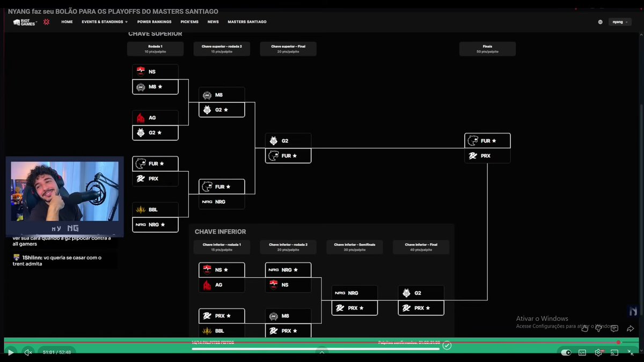Click the channel N watermark logo
This screenshot has width=644, height=362.
click(x=633, y=311)
